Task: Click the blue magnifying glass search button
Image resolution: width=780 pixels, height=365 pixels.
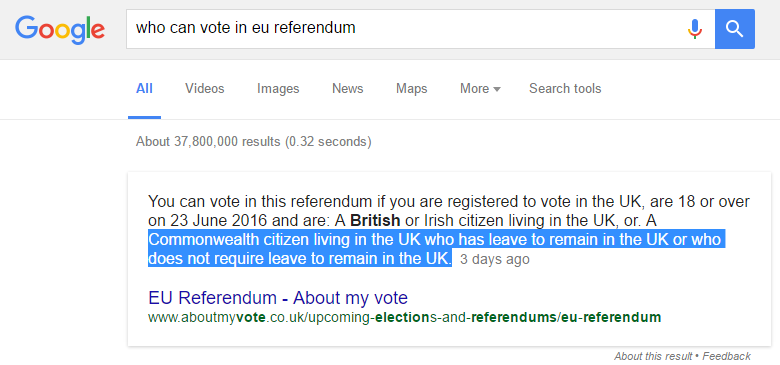Action: click(x=735, y=29)
